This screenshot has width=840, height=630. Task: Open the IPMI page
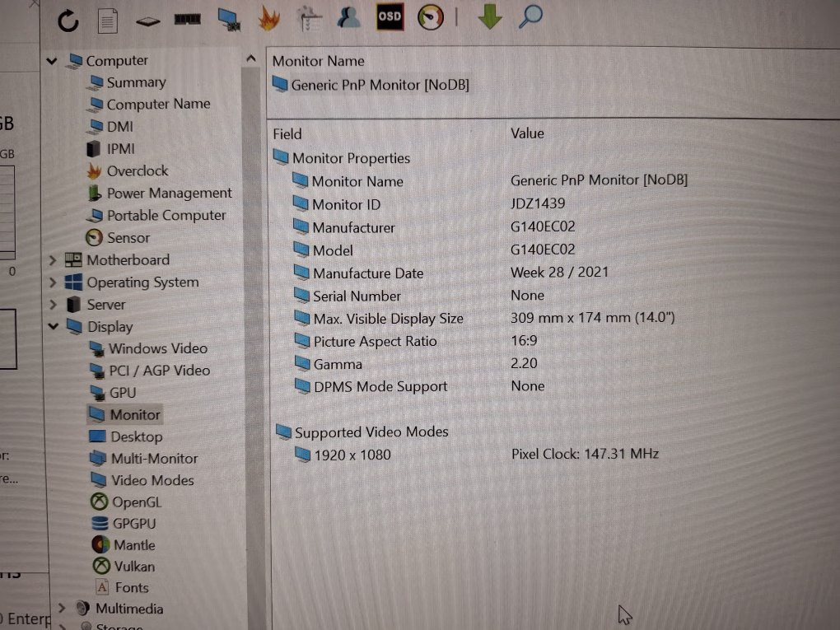[110, 148]
